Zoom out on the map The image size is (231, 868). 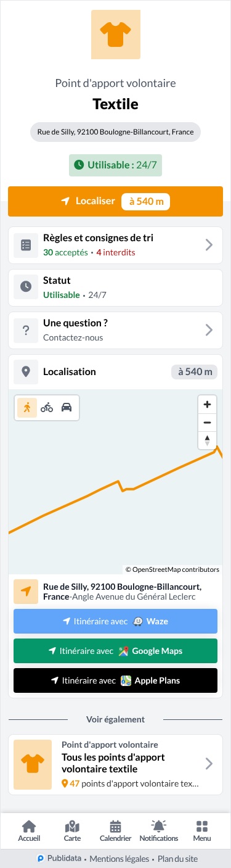pyautogui.click(x=207, y=423)
